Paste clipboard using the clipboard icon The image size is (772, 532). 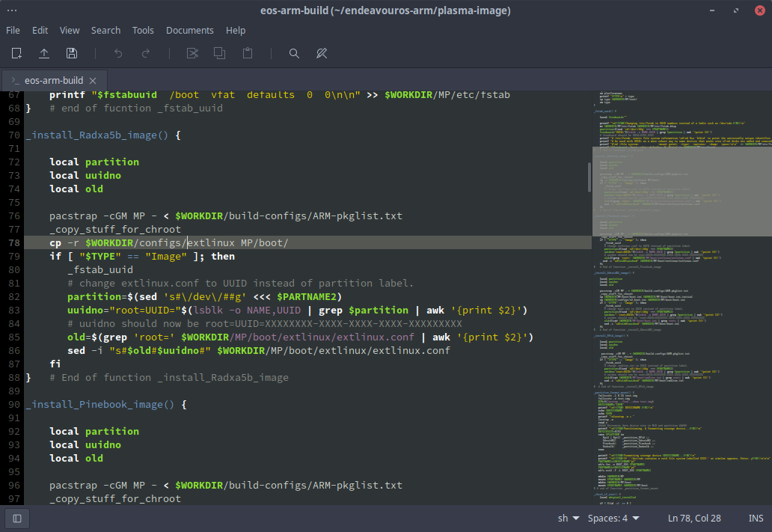coord(248,53)
